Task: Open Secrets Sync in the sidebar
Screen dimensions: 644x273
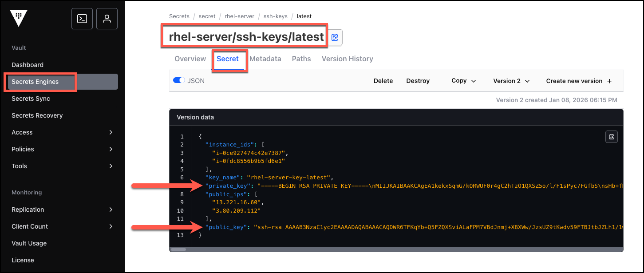Action: point(31,99)
